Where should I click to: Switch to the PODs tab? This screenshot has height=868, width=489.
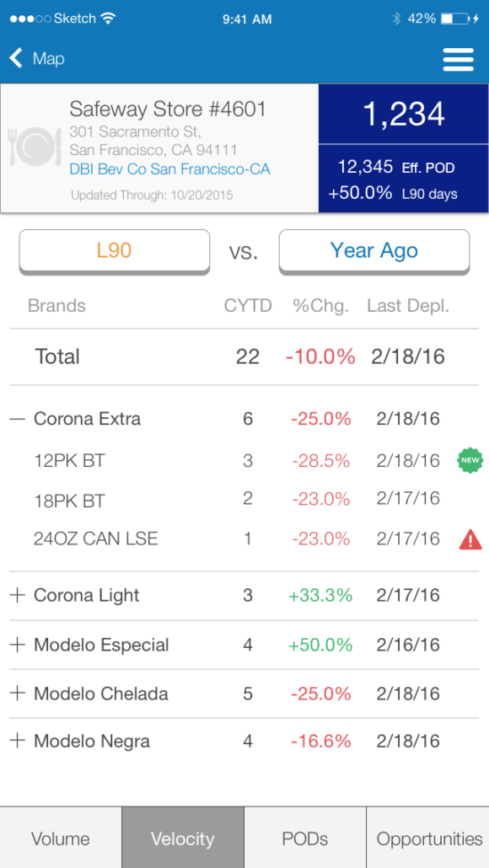[x=305, y=838]
